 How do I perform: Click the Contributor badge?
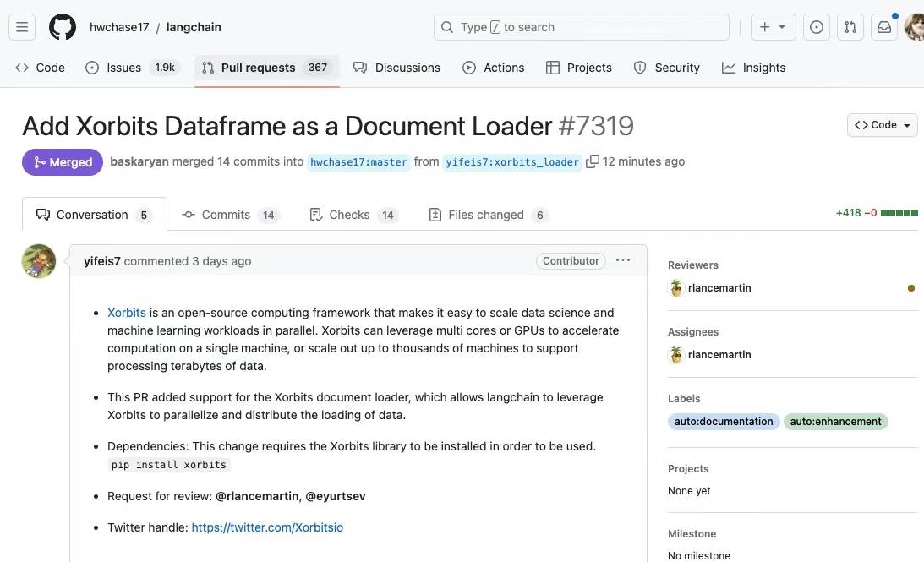pos(571,261)
